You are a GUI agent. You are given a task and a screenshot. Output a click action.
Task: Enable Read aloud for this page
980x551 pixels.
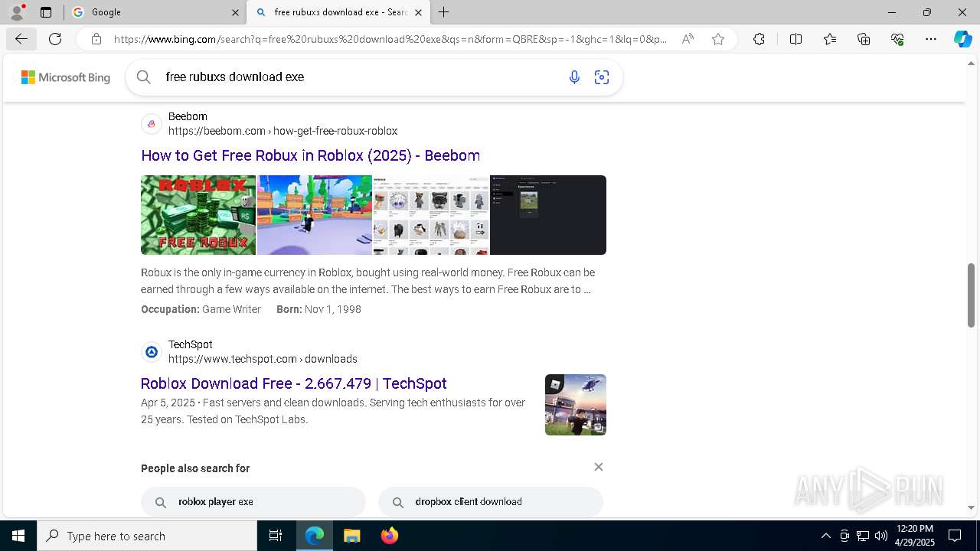(x=688, y=39)
